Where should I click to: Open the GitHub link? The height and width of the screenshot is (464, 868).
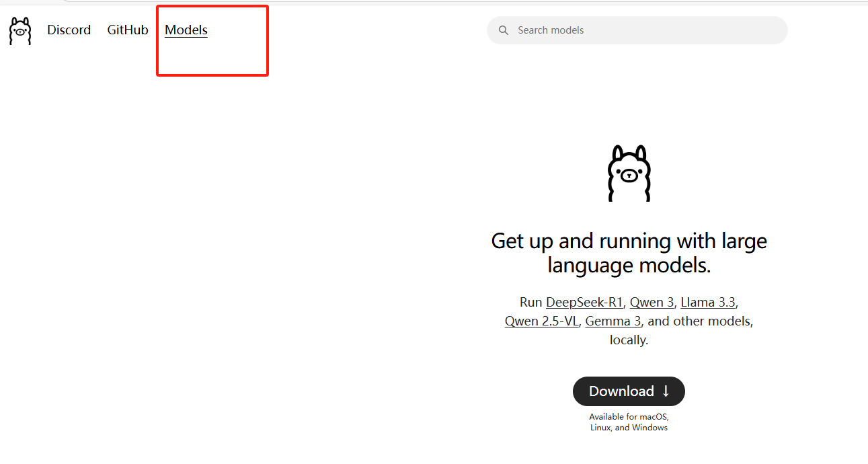click(x=128, y=30)
